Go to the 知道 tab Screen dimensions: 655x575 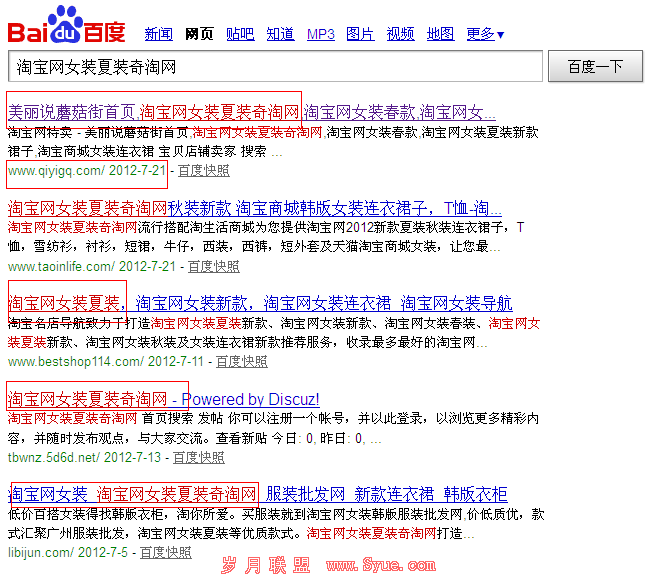(x=280, y=34)
